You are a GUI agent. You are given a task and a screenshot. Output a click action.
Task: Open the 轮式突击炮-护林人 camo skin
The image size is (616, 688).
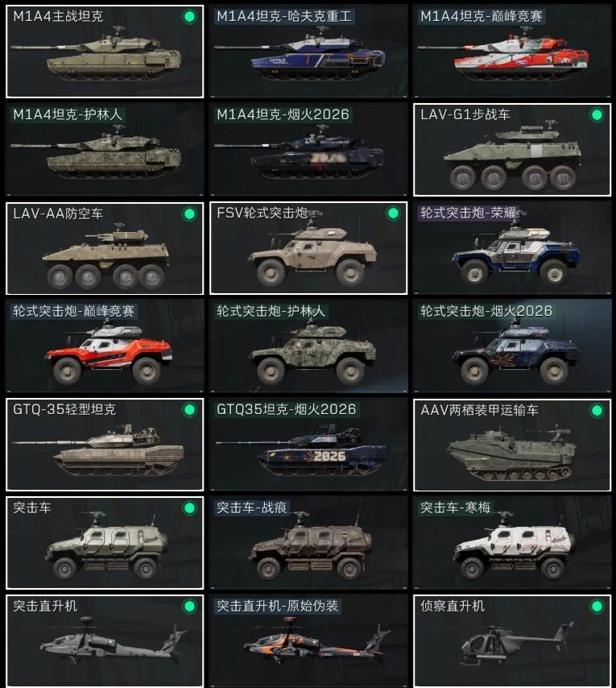point(308,346)
